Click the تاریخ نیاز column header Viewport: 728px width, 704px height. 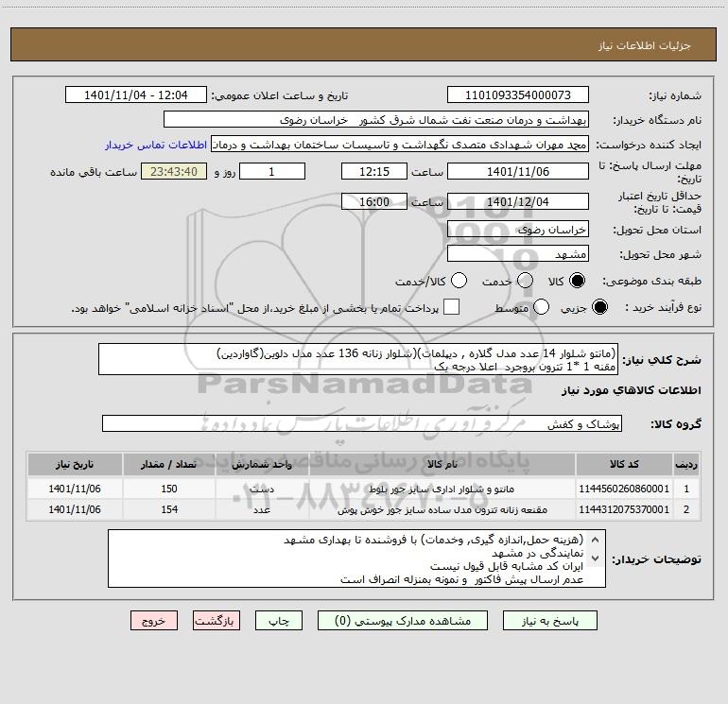(75, 464)
